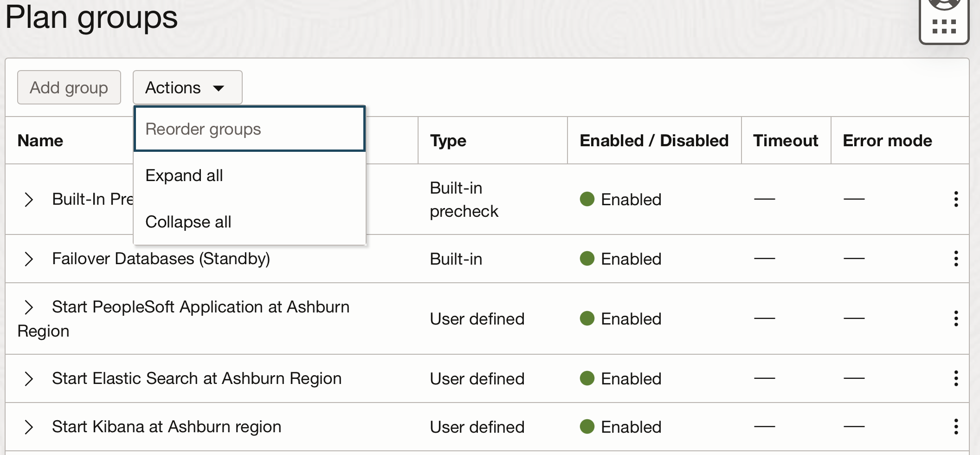The height and width of the screenshot is (455, 980).
Task: Open kebab menu for Built-In Prechecks row
Action: point(956,199)
